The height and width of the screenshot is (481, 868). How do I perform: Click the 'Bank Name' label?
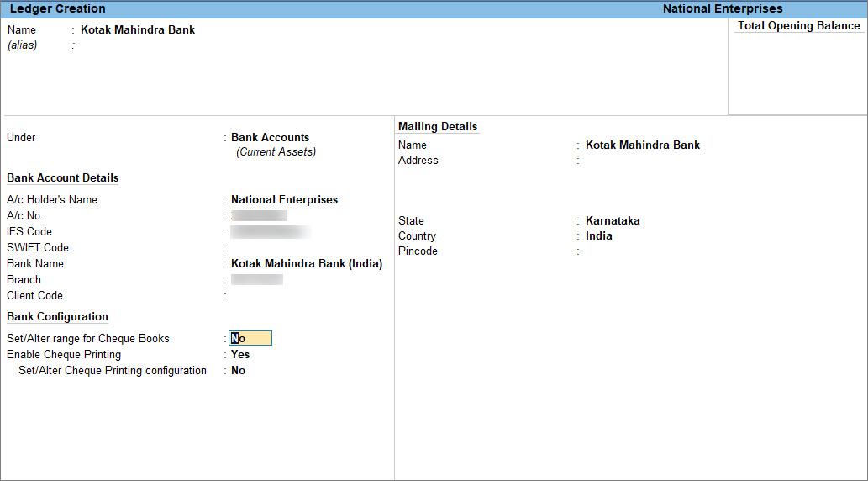tap(35, 264)
